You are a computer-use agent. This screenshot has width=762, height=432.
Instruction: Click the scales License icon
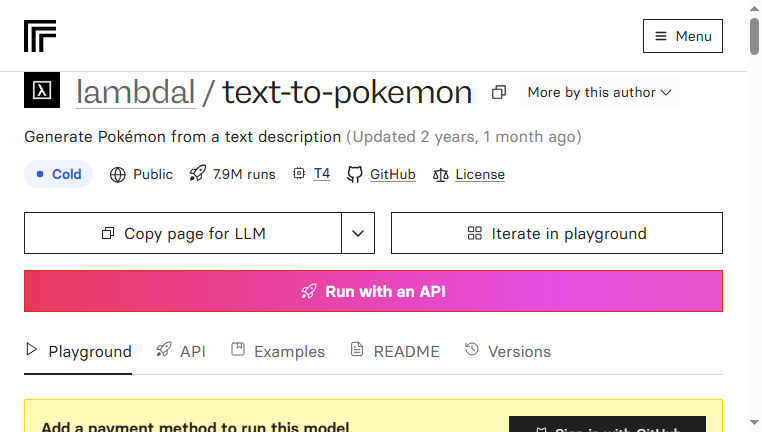(441, 174)
